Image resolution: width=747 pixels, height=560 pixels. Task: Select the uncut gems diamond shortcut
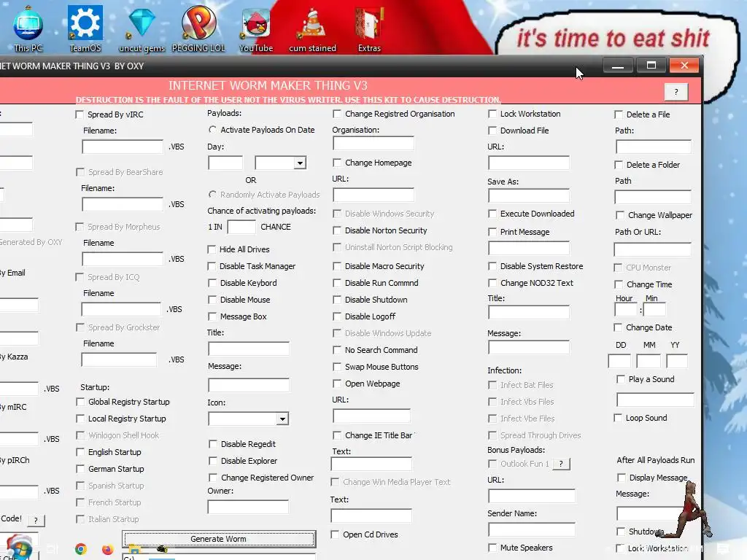click(x=142, y=28)
